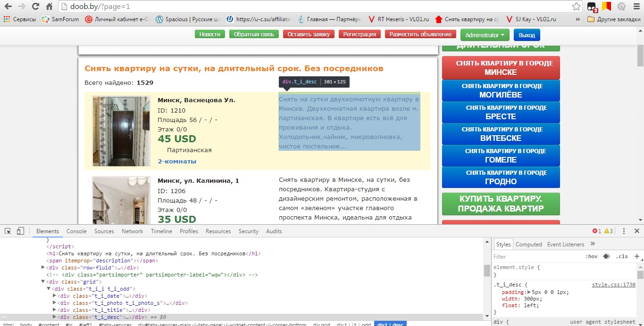Toggle the .cls element classes button
Viewport: 644px width, 326px height.
point(623,257)
